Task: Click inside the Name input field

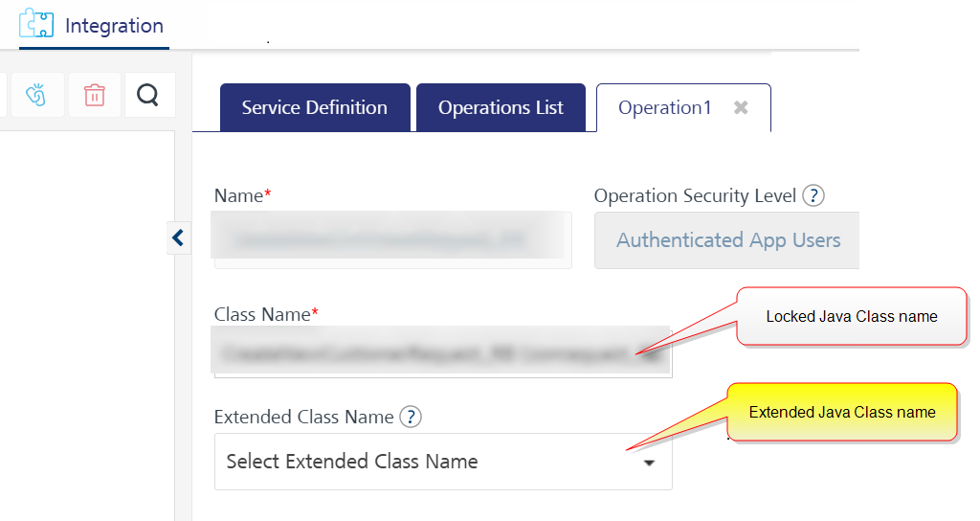Action: 392,240
